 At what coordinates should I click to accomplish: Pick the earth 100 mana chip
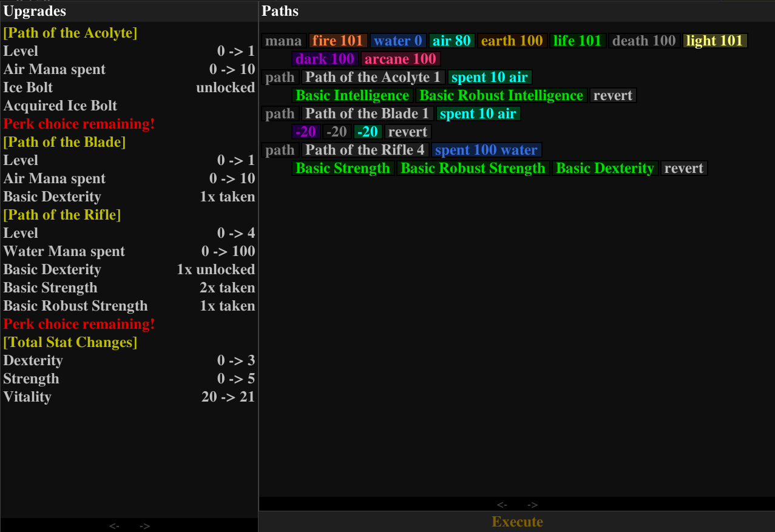(x=512, y=41)
